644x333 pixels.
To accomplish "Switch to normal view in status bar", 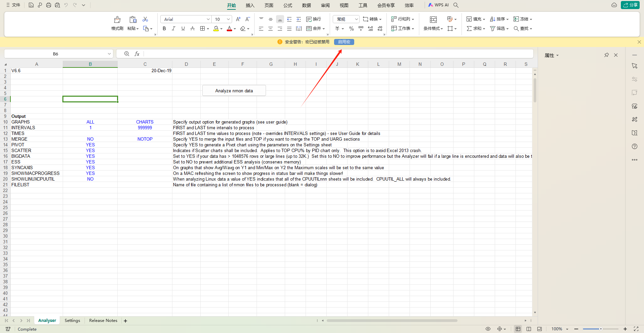I will coord(518,329).
